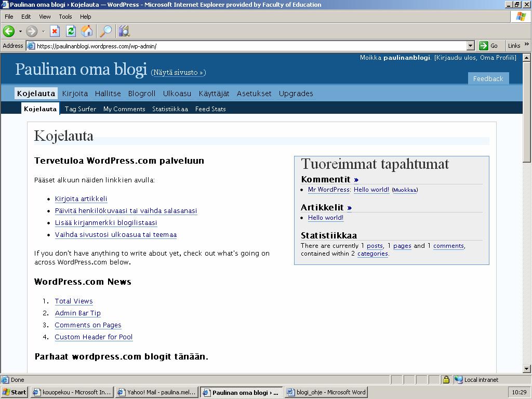Switch to blogi_ohje Microsoft Word taskbar window
Screen dimensions: 532x399
(326, 392)
